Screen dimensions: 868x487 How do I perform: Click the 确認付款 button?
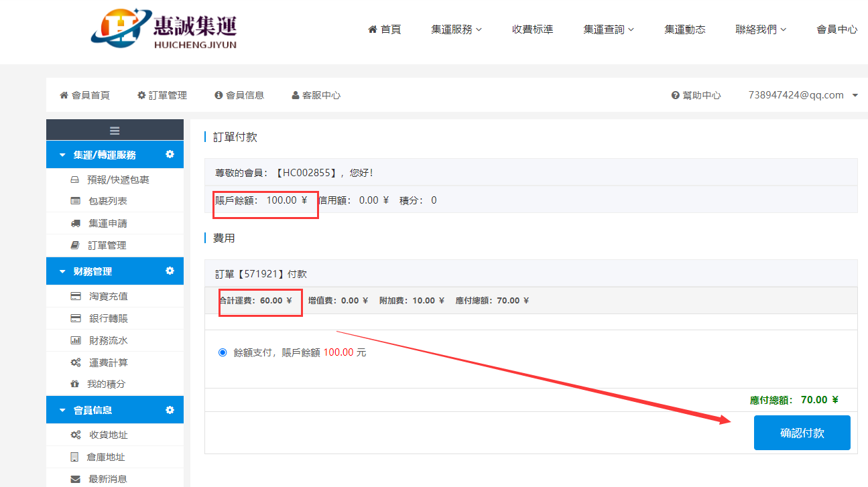802,433
